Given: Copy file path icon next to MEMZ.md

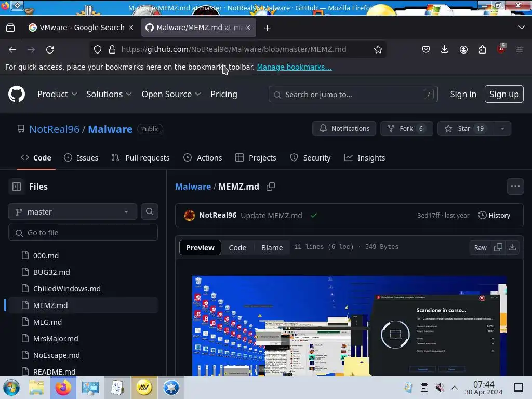Looking at the screenshot, I should [x=270, y=187].
